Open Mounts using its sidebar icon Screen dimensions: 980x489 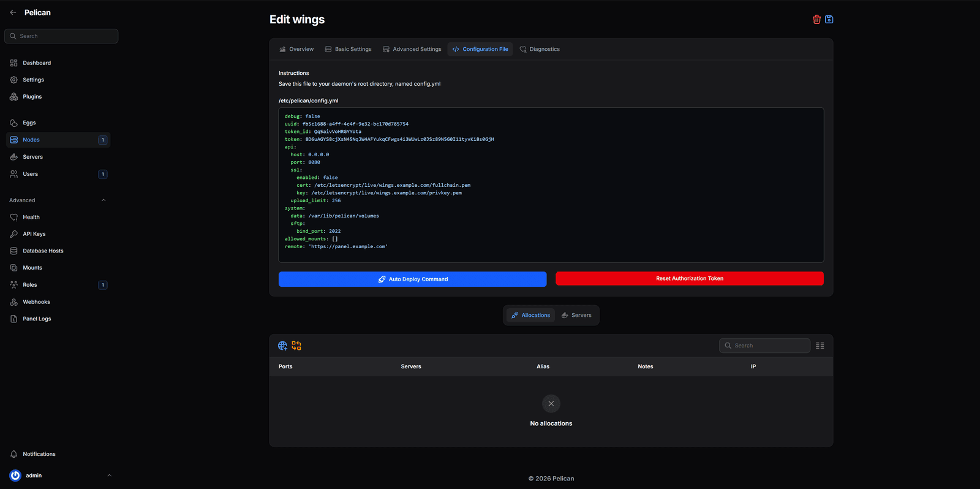point(13,268)
